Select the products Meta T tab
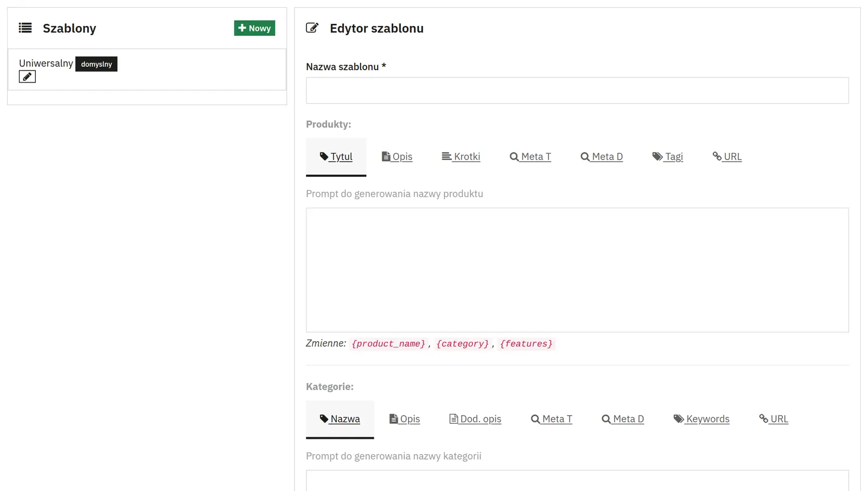This screenshot has height=491, width=868. [x=530, y=157]
